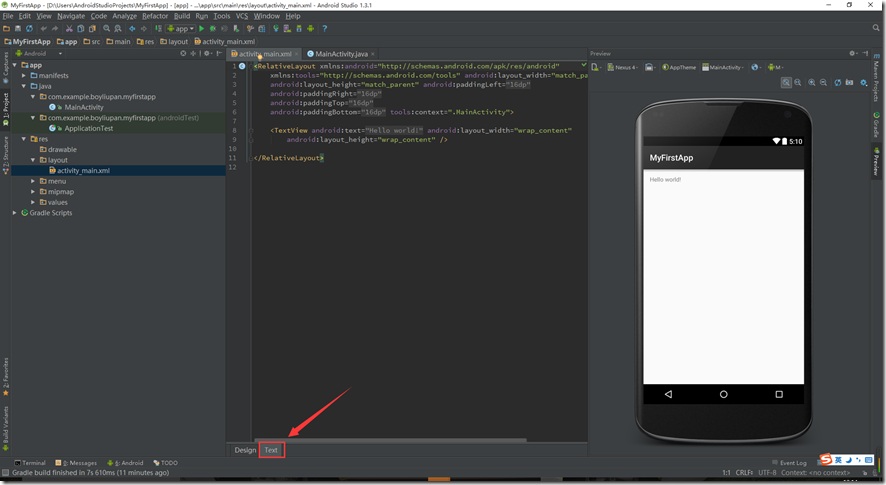Viewport: 886px width, 485px height.
Task: Open Preview panel settings gear
Action: 852,53
